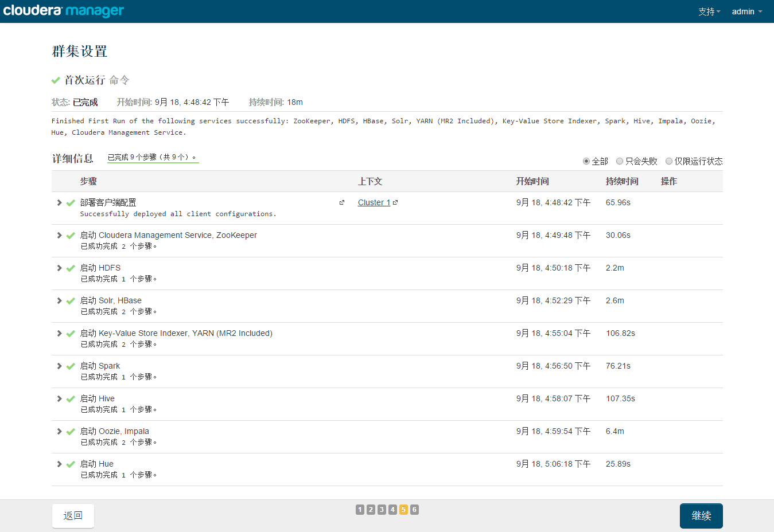Click the 操作 column header

click(669, 181)
